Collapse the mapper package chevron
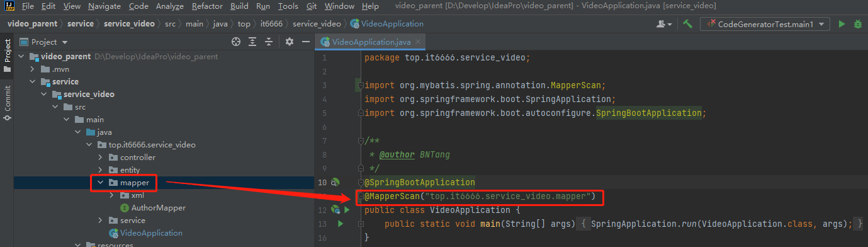 (100, 182)
